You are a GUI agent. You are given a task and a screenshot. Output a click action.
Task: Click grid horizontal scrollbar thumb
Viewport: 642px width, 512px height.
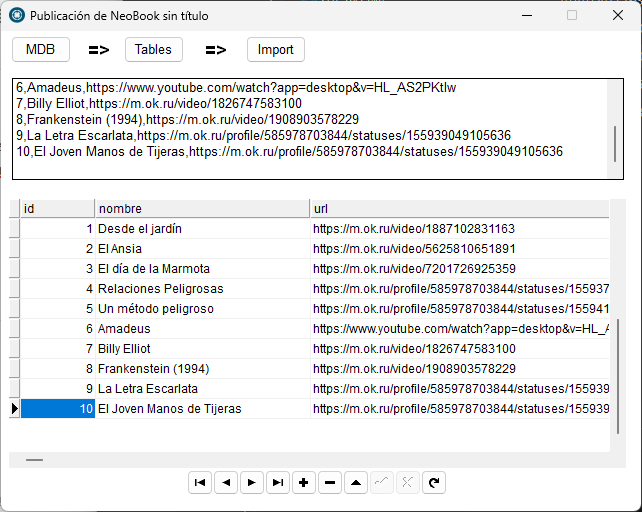pyautogui.click(x=34, y=460)
